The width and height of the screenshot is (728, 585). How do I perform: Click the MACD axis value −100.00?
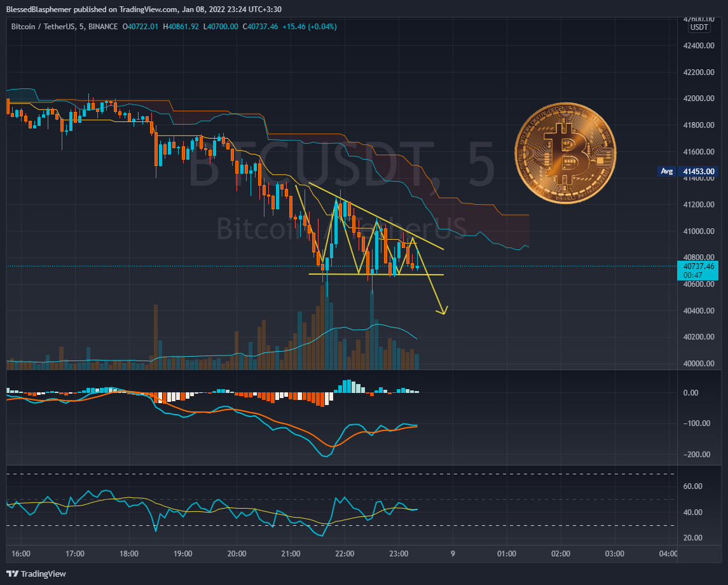pyautogui.click(x=697, y=423)
